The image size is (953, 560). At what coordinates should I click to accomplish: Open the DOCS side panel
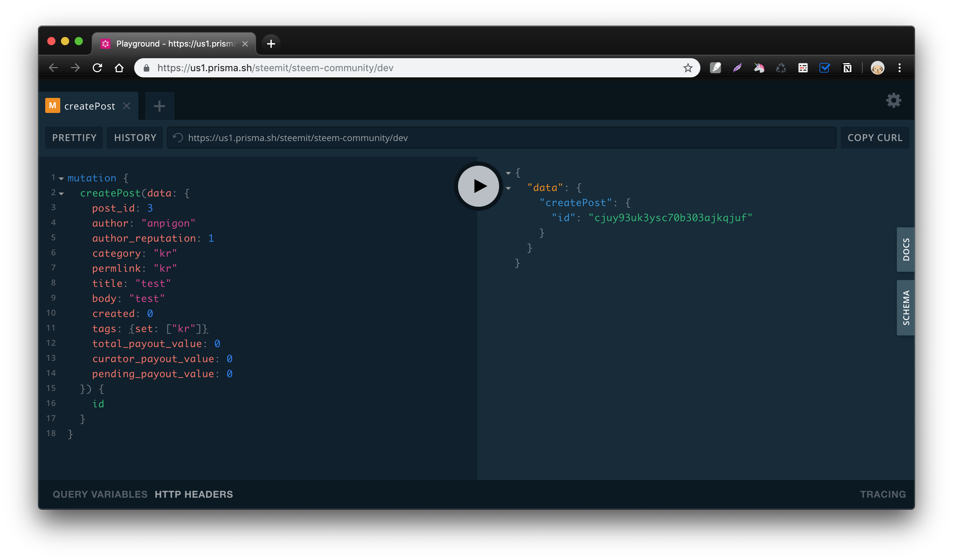point(906,250)
